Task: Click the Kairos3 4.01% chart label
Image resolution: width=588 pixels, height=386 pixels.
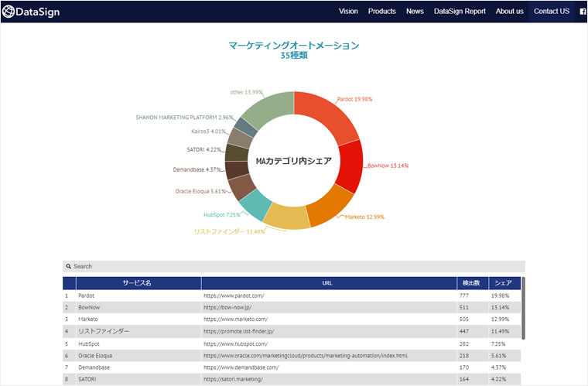Action: (x=208, y=132)
